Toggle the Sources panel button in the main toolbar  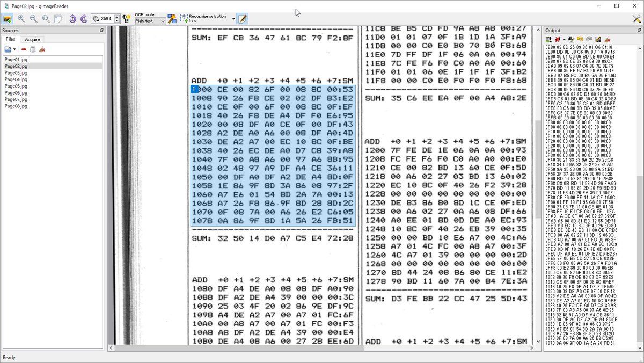(8, 19)
